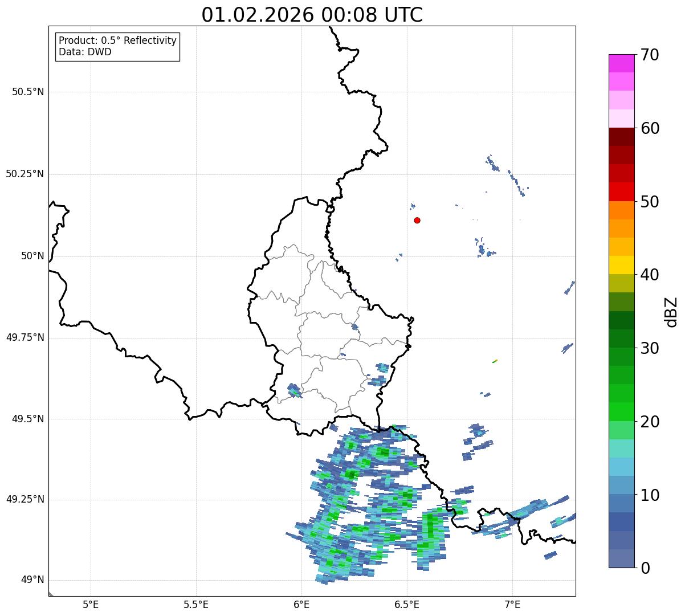Click the 49.75°N latitude label
The height and width of the screenshot is (616, 685).
coord(25,337)
